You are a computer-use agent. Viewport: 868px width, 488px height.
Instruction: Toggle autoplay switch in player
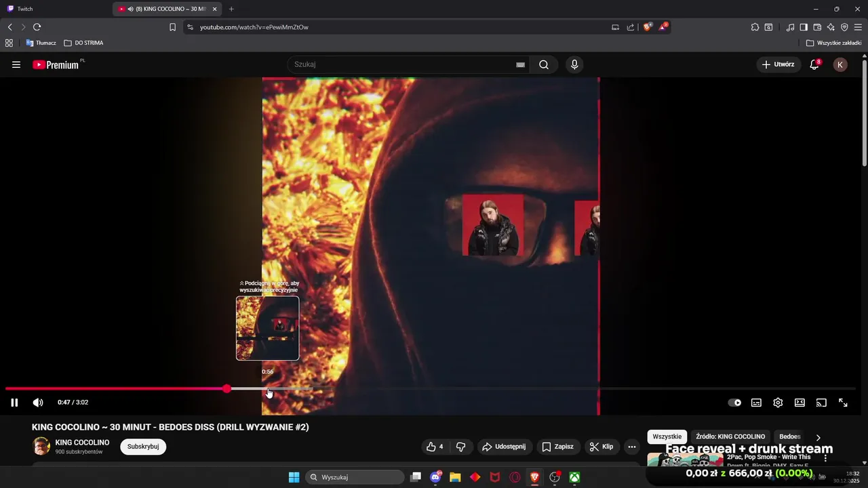734,403
